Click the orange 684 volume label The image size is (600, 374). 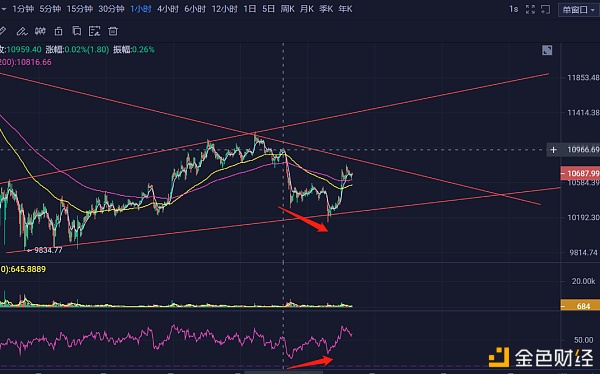pos(580,306)
